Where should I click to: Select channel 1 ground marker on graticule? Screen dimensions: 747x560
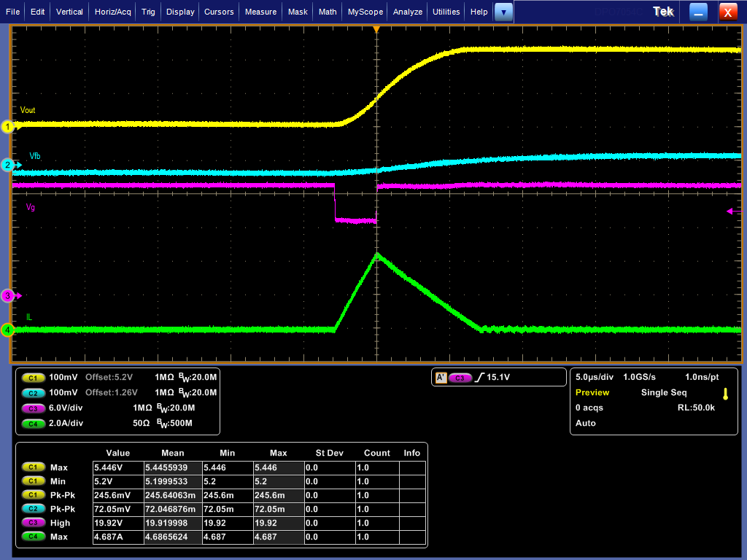[x=7, y=127]
